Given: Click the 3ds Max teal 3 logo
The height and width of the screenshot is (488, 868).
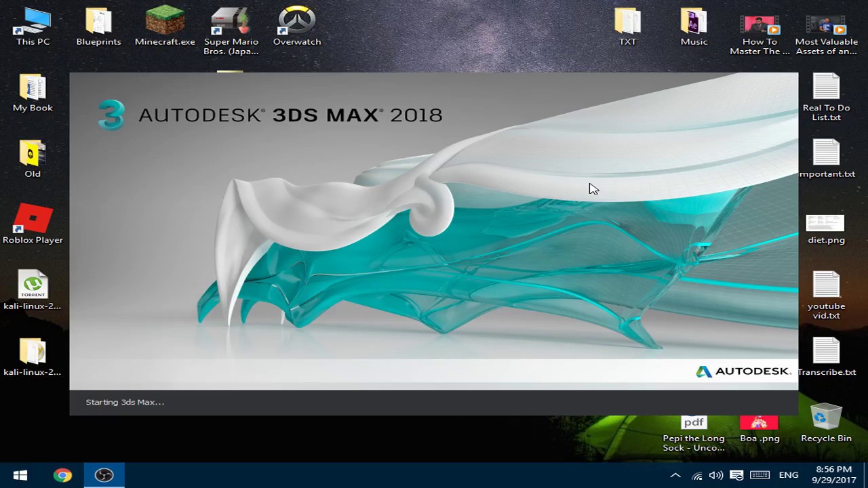Looking at the screenshot, I should 111,115.
